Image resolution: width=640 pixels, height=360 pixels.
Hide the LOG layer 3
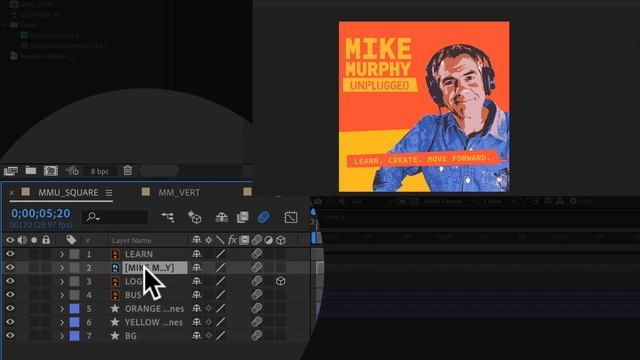tap(10, 281)
